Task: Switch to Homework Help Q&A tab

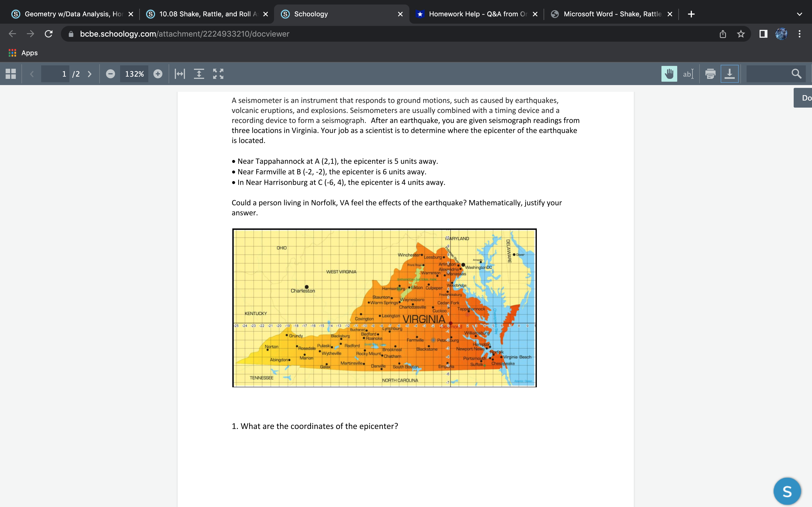Action: [x=476, y=14]
